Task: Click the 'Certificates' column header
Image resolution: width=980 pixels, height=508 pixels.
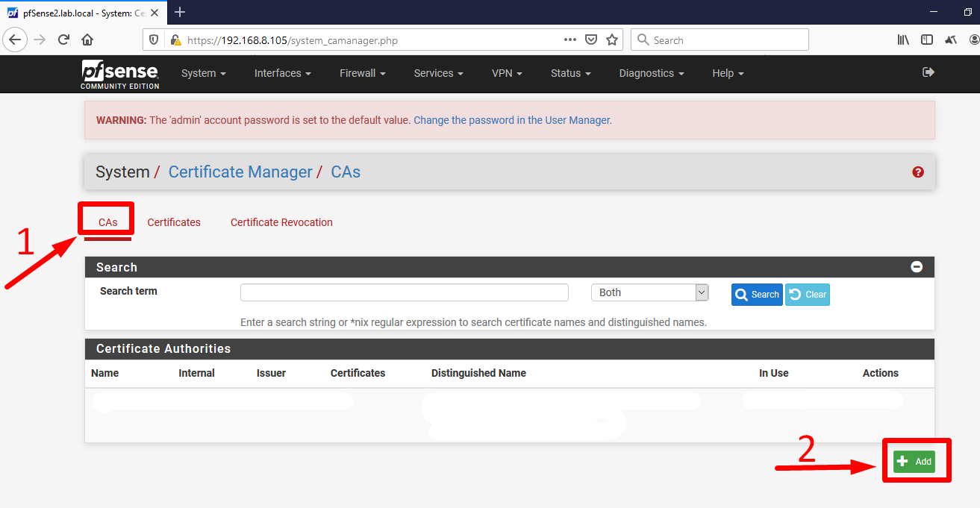Action: coord(358,373)
